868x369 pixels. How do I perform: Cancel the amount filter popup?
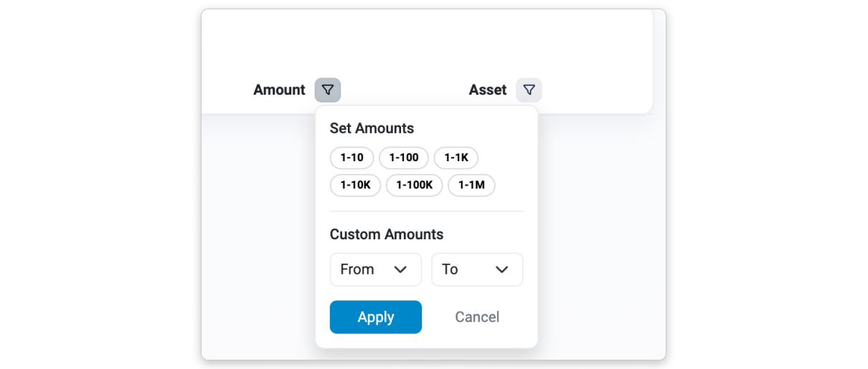coord(477,317)
